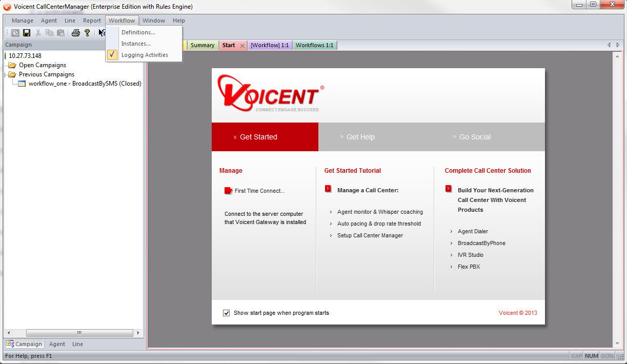The height and width of the screenshot is (364, 627).
Task: Click the Print icon in the toolbar
Action: tap(76, 33)
